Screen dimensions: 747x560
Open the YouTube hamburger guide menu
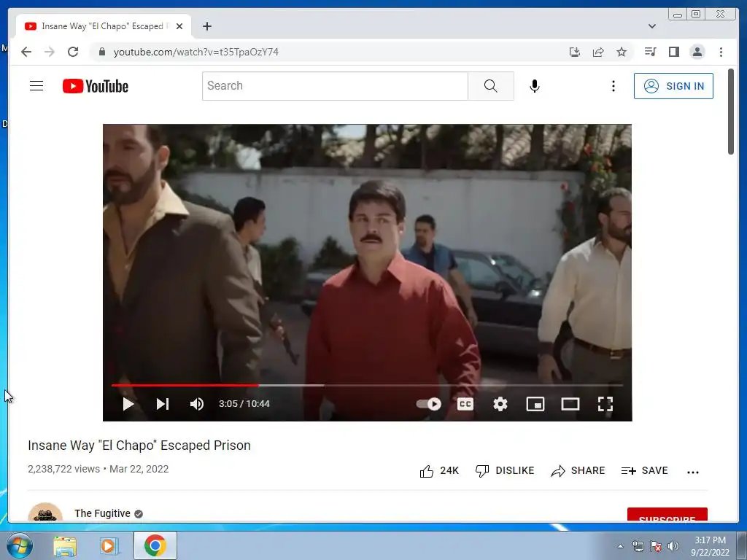point(36,86)
